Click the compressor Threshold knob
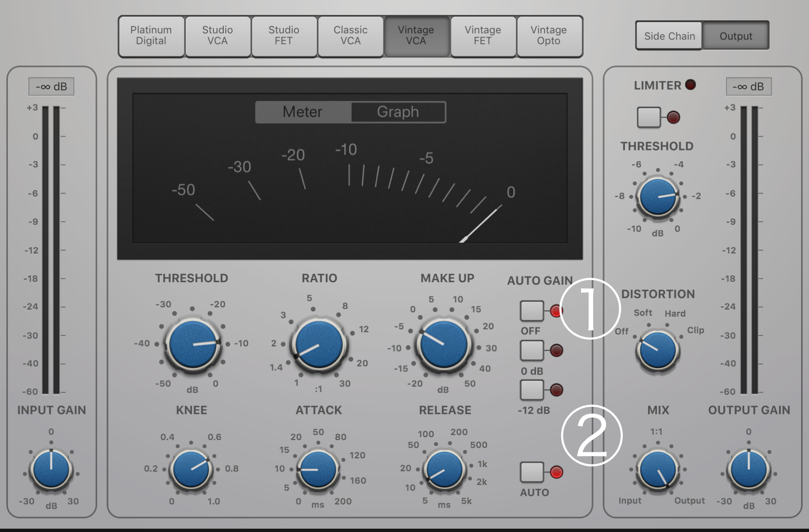 tap(192, 344)
